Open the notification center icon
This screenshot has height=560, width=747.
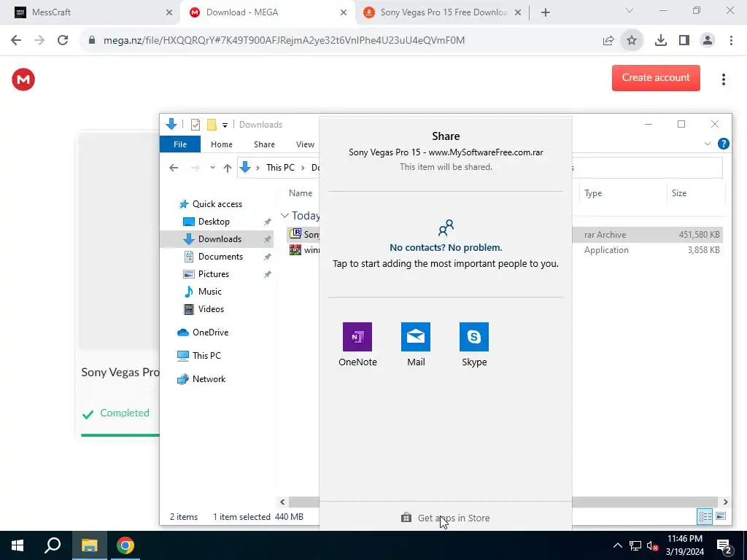pyautogui.click(x=724, y=546)
